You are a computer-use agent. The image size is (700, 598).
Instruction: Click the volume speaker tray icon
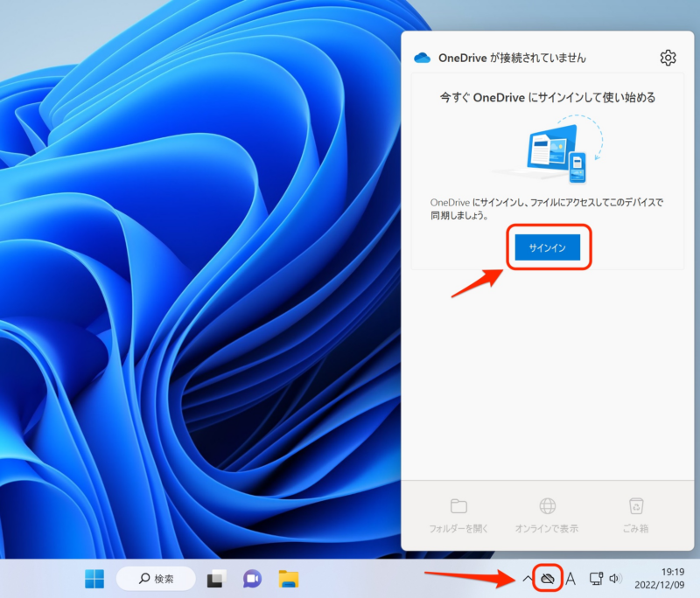[x=615, y=579]
